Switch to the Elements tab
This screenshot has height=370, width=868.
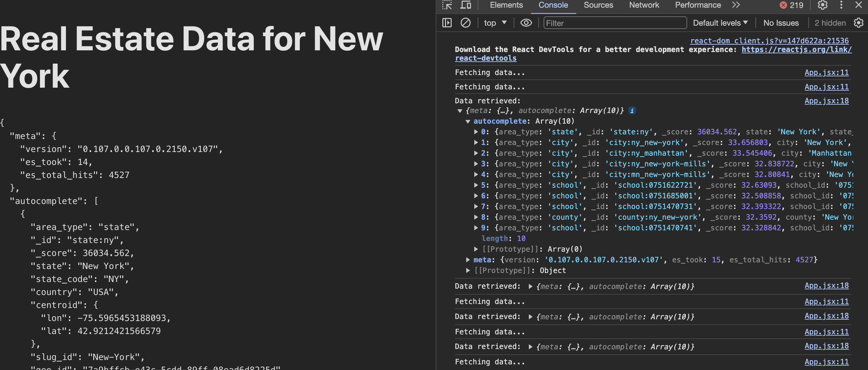(506, 5)
